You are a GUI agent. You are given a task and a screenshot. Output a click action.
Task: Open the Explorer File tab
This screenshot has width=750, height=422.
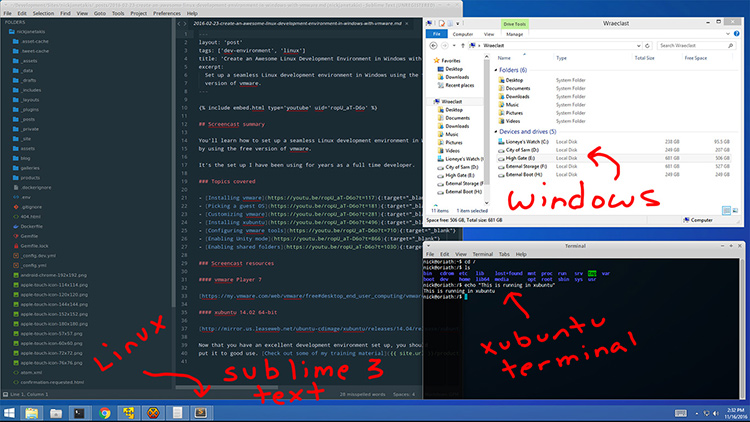point(437,34)
